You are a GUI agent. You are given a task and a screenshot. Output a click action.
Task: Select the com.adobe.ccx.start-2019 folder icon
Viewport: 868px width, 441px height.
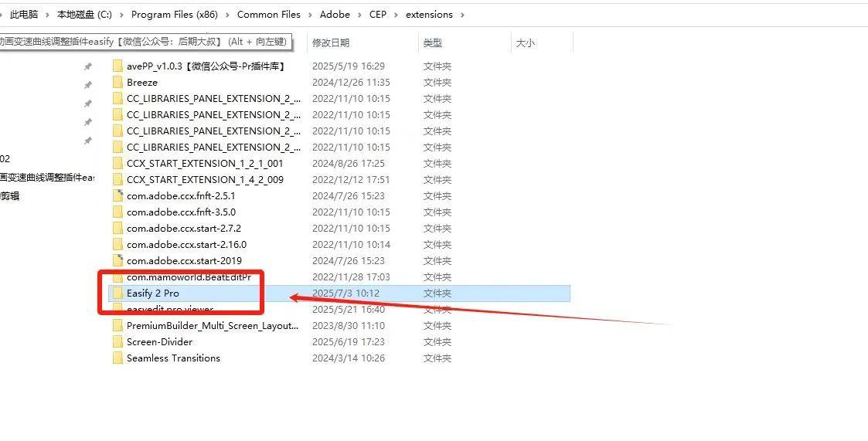pos(117,260)
